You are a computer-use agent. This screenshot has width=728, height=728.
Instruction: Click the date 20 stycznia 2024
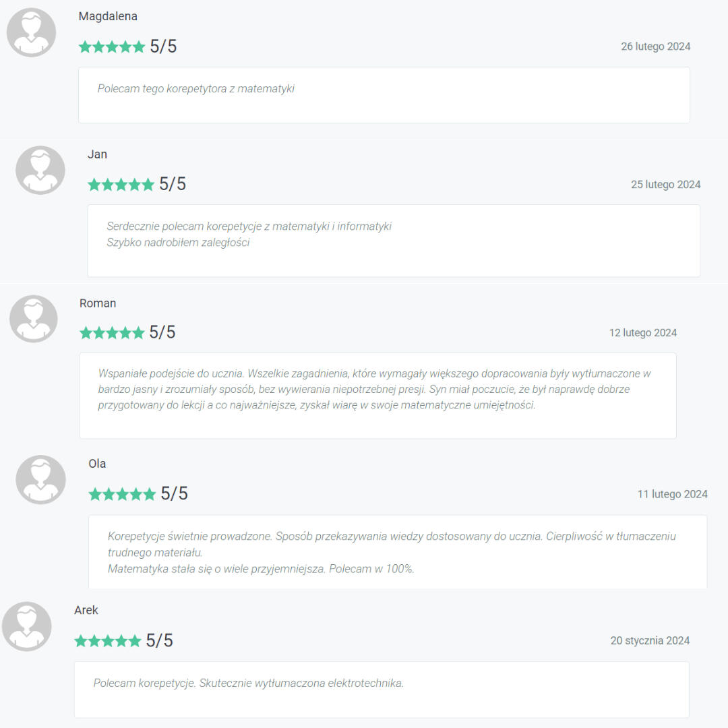tap(650, 641)
